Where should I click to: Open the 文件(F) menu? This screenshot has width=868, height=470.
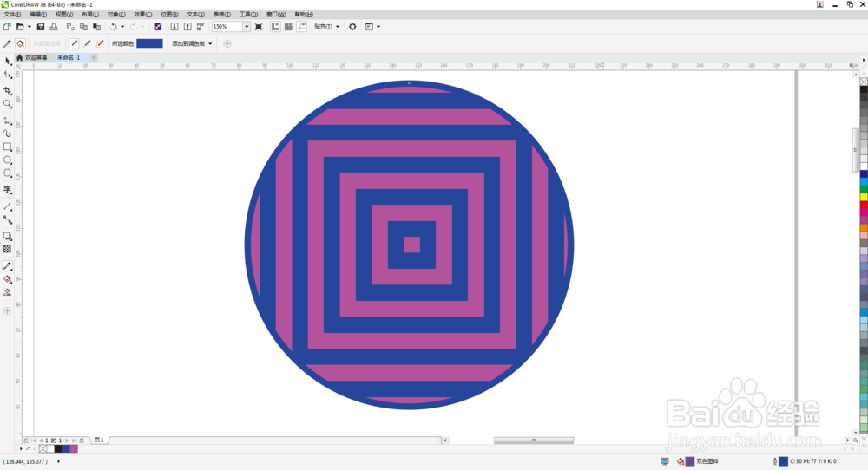[13, 15]
